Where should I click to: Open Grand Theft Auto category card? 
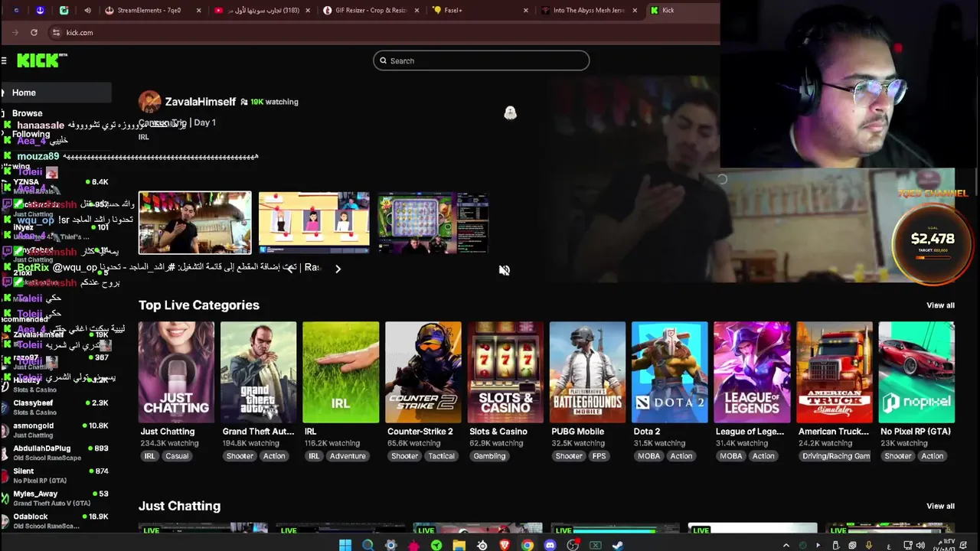pos(259,372)
